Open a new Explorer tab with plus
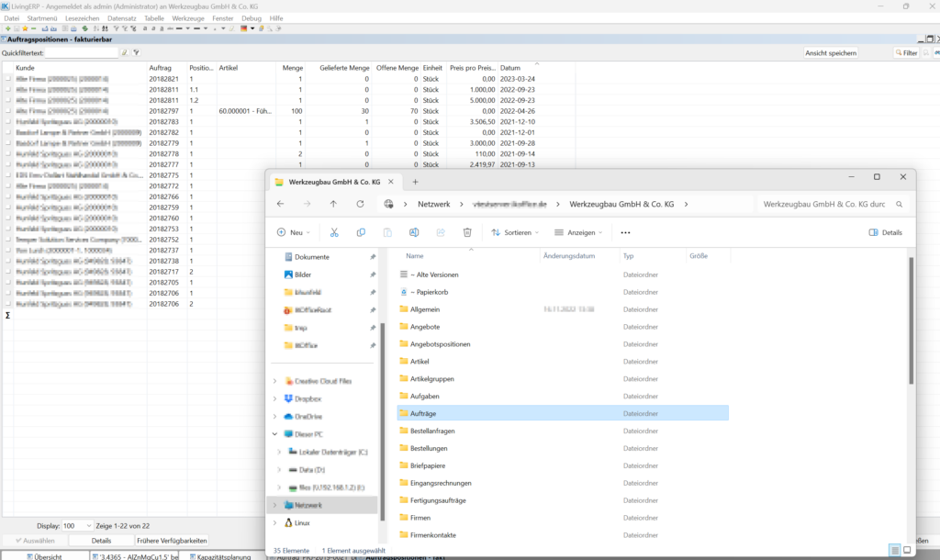The width and height of the screenshot is (940, 560). pos(415,182)
